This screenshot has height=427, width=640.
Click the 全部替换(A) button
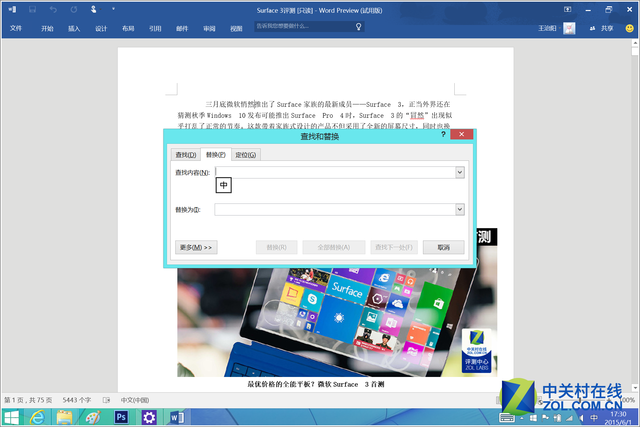click(333, 247)
